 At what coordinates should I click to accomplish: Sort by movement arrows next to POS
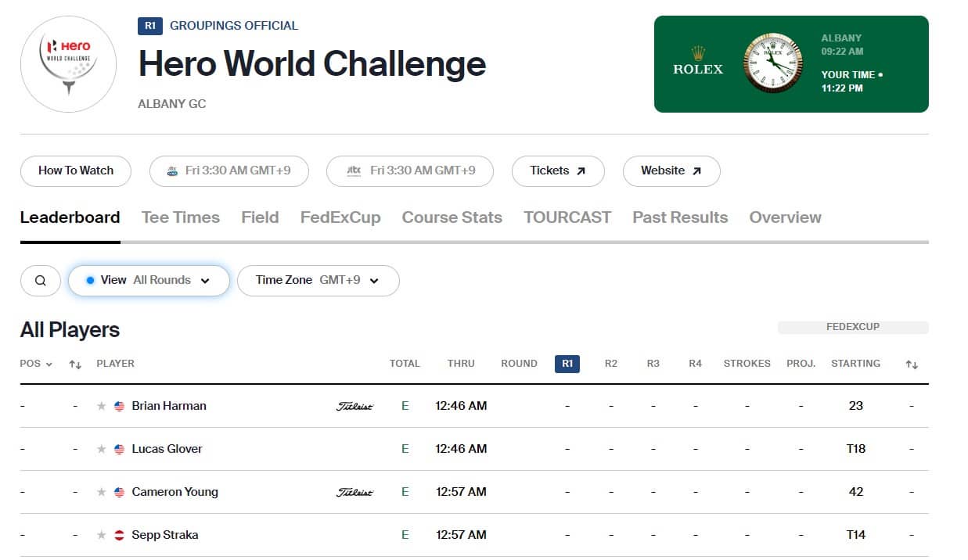pyautogui.click(x=75, y=364)
